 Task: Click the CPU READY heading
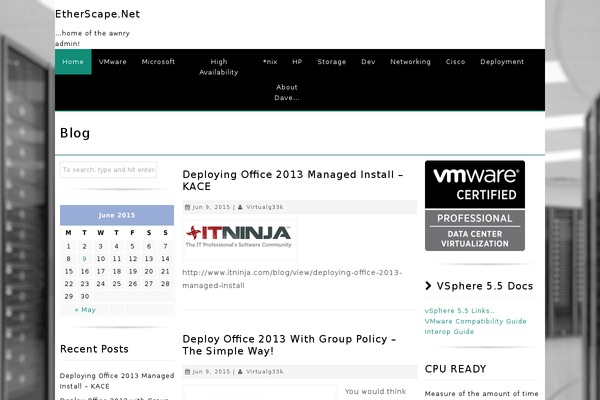[x=455, y=369]
